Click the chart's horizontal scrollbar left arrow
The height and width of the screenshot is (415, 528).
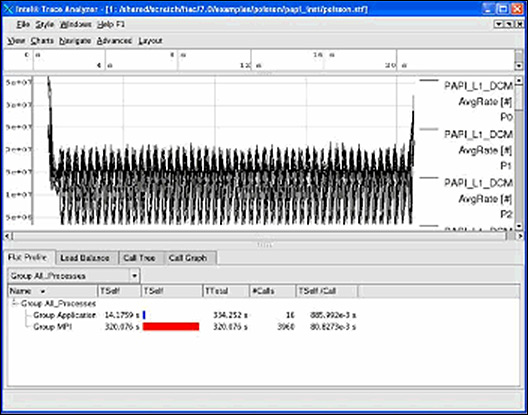click(7, 236)
